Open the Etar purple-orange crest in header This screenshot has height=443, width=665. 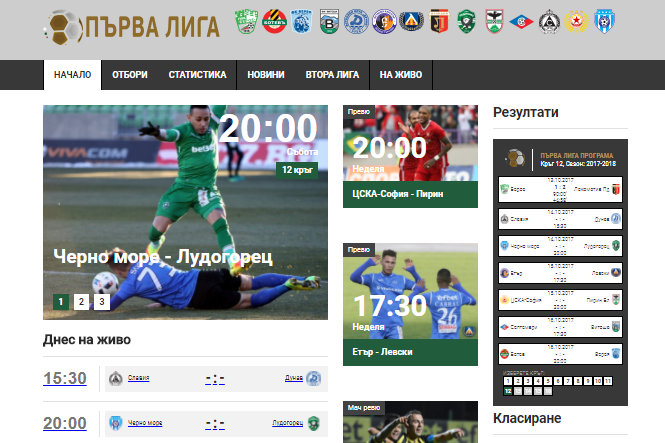pos(384,21)
